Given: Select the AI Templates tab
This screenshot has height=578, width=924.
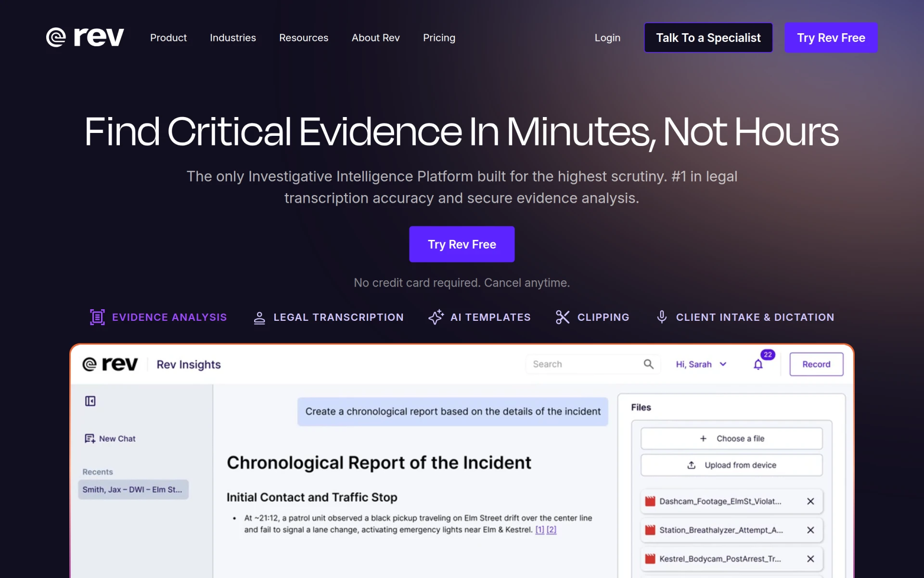Looking at the screenshot, I should point(479,317).
